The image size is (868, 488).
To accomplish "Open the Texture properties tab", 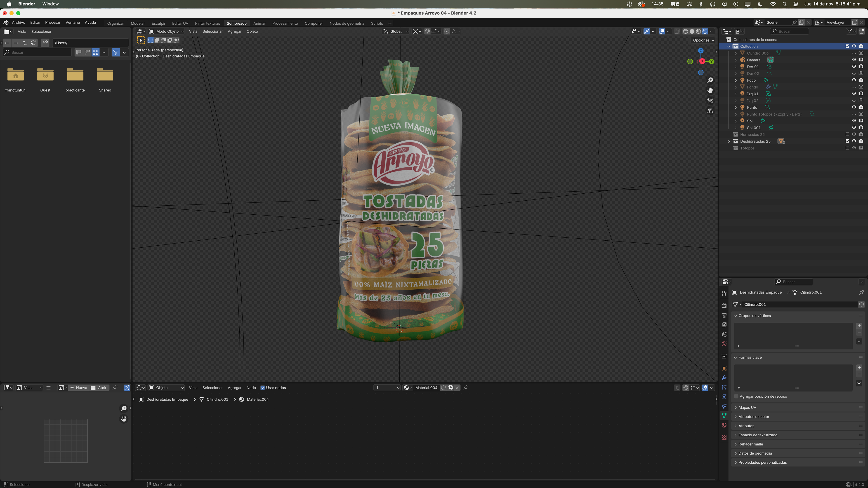I will click(x=724, y=437).
